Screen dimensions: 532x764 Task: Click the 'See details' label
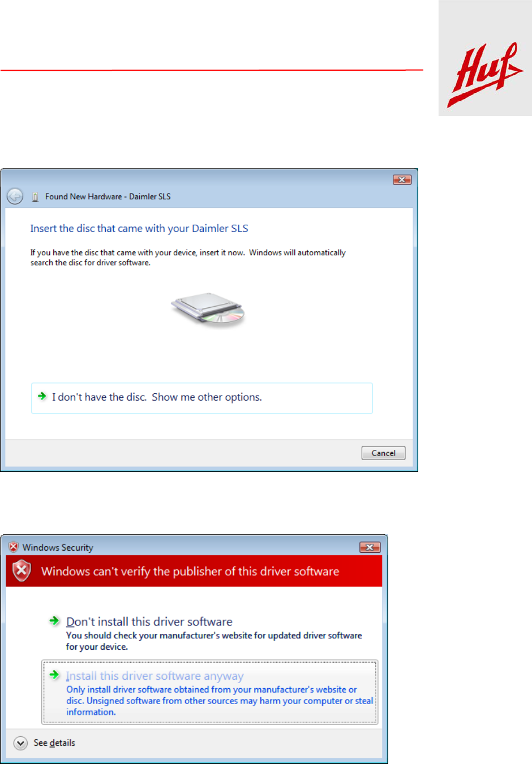click(x=54, y=743)
